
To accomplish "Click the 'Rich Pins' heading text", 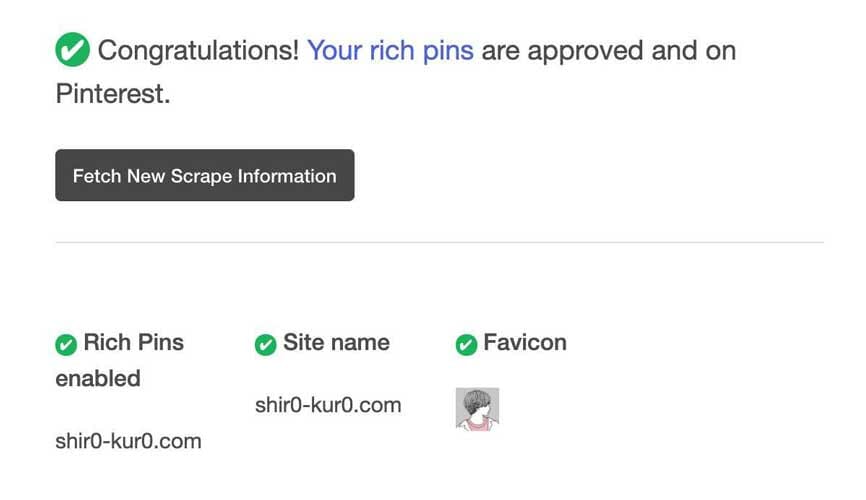I will (x=134, y=343).
